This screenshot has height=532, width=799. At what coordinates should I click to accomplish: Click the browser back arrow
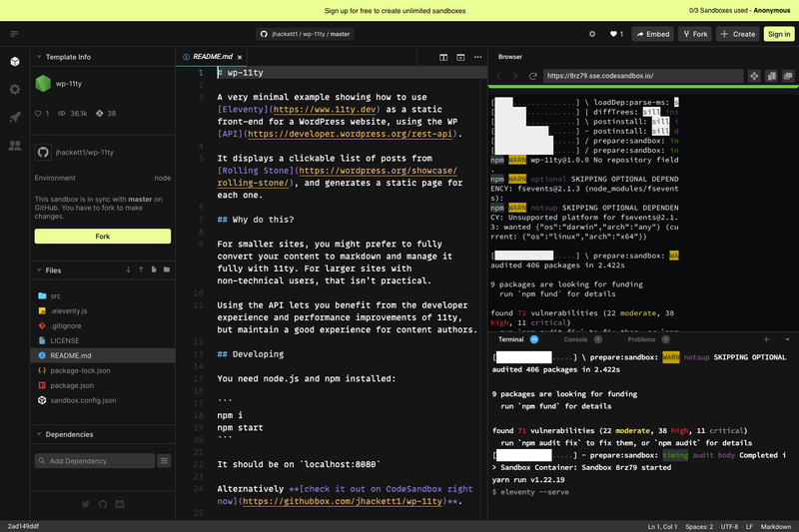[499, 76]
